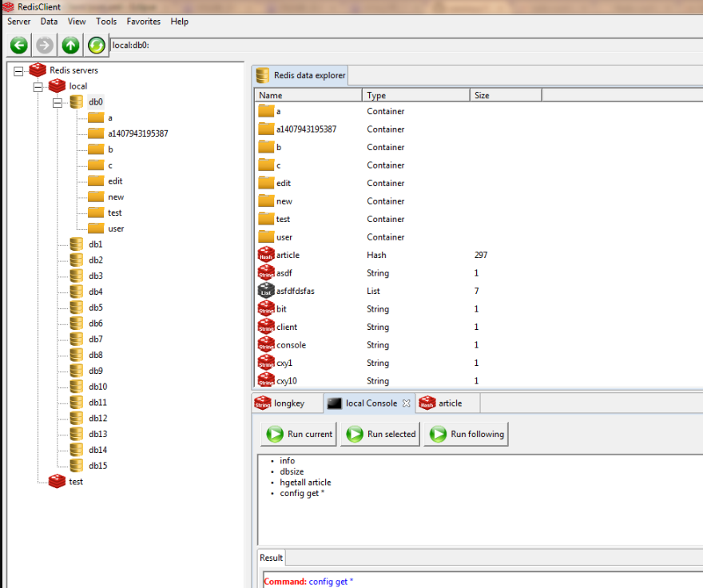703x588 pixels.
Task: Click the local:db0: address field
Action: point(406,45)
